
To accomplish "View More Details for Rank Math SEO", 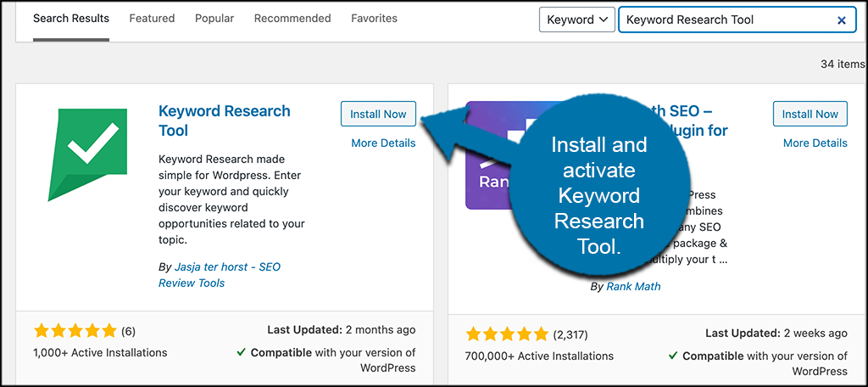I will (x=815, y=143).
